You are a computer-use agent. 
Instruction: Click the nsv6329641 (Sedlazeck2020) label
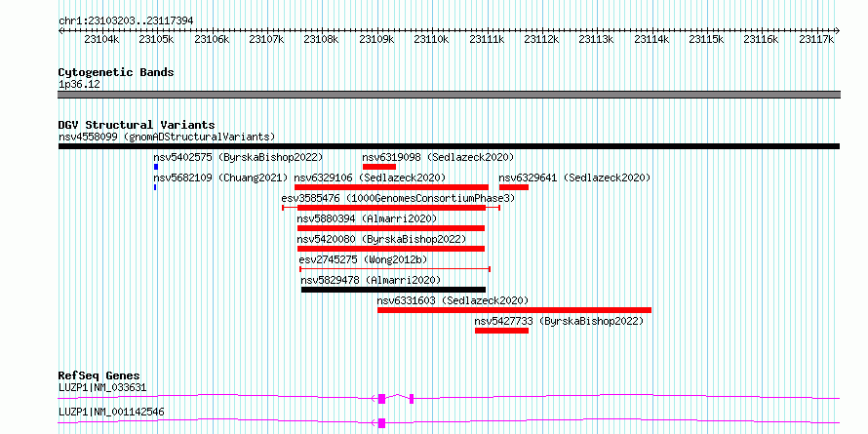tap(574, 178)
